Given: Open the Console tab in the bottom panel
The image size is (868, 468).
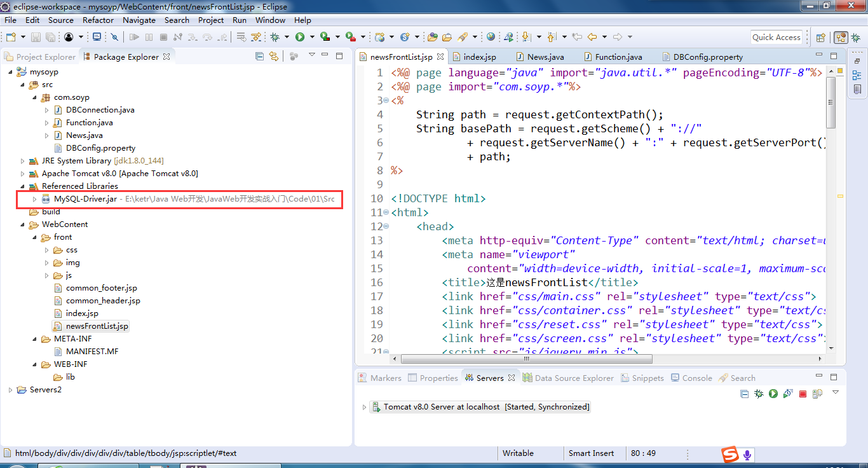Looking at the screenshot, I should [x=691, y=378].
